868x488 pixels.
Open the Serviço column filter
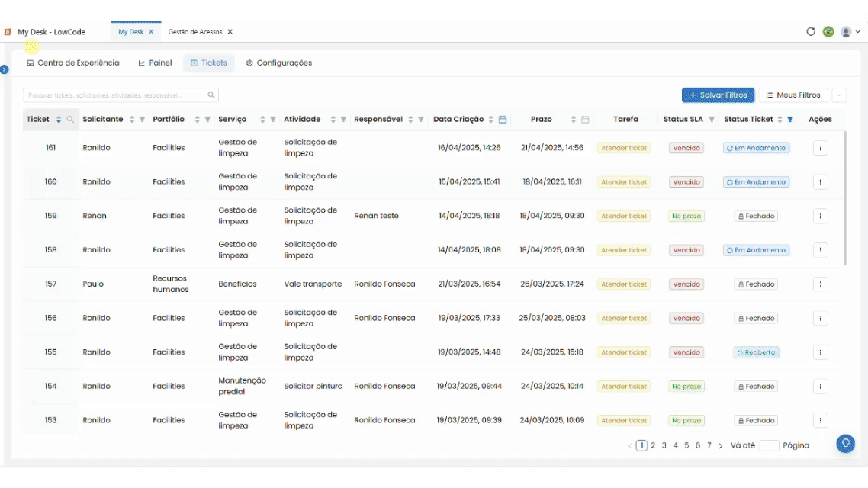click(x=273, y=120)
